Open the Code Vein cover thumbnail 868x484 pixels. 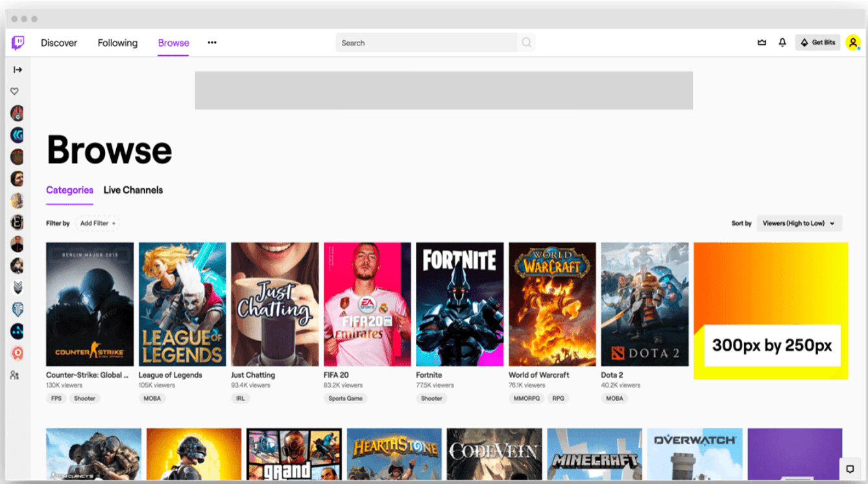point(494,454)
